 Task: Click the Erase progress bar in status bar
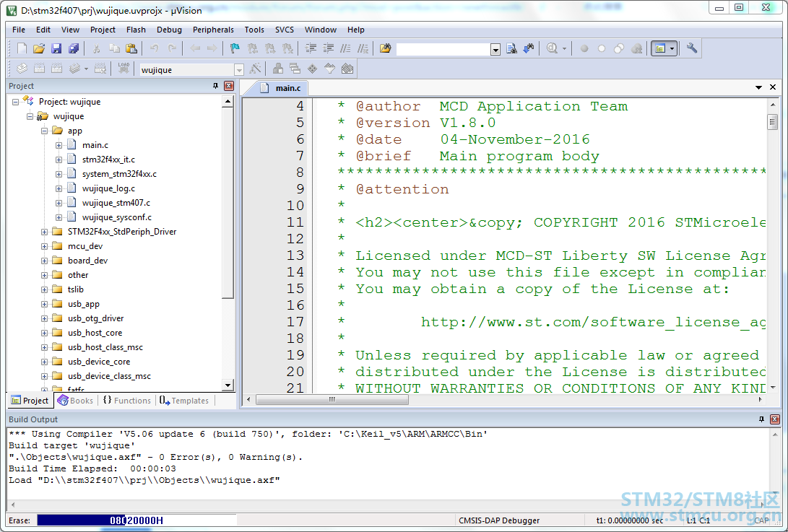137,520
